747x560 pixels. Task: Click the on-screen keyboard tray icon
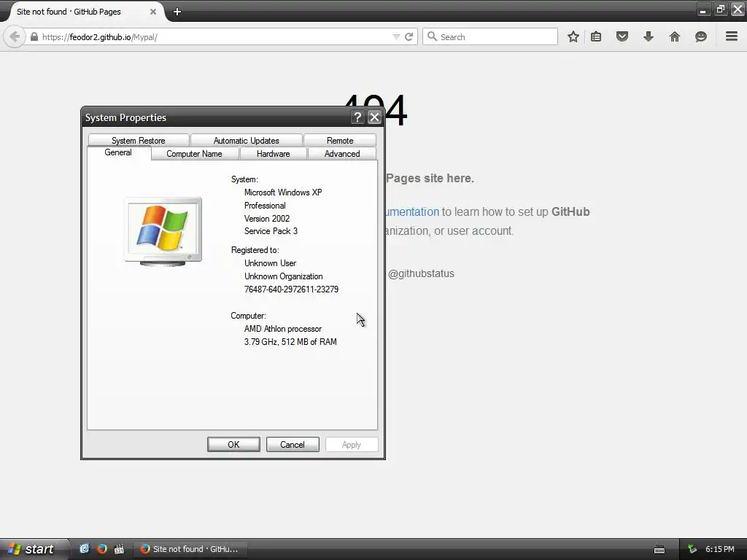[659, 550]
